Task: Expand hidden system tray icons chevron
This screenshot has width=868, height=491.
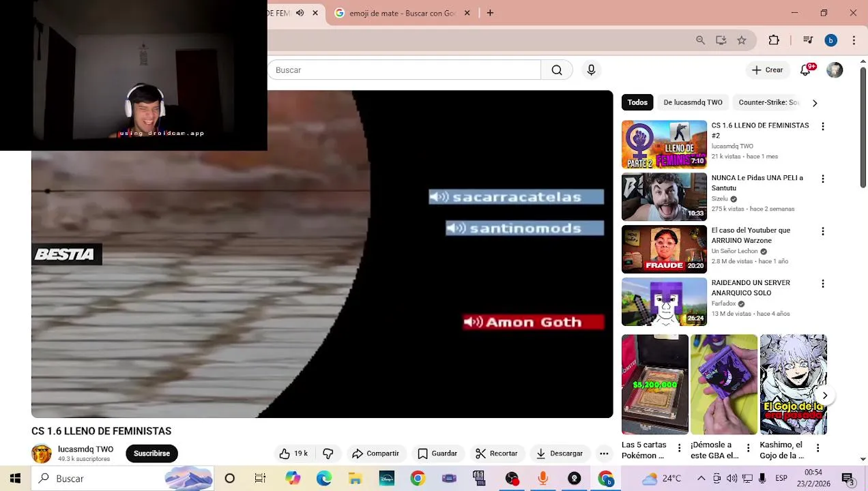Action: (701, 478)
